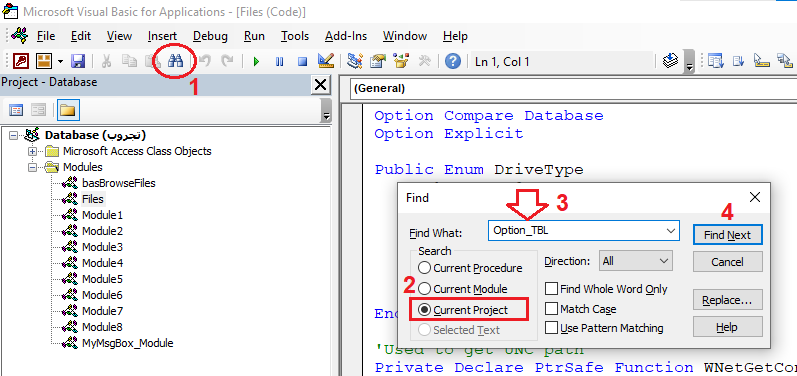Open the Edit menu
The height and width of the screenshot is (376, 797).
(81, 36)
